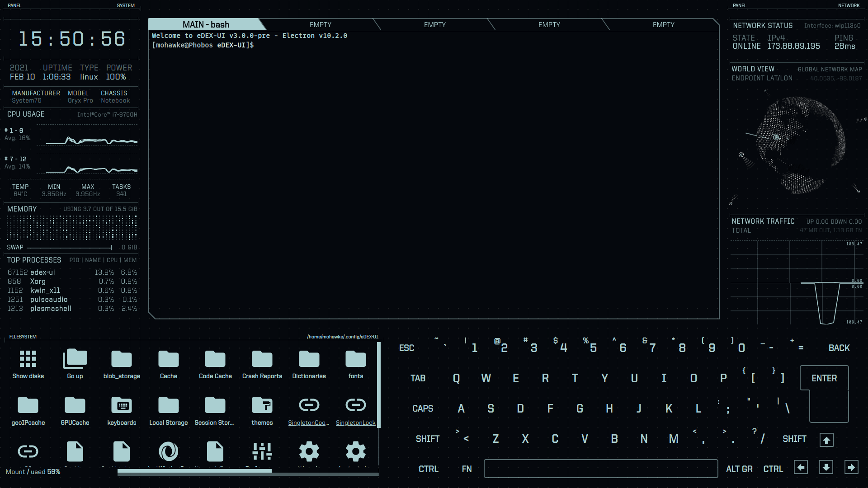Click the filesystem disk usage bar
Image resolution: width=868 pixels, height=488 pixels.
[248, 471]
